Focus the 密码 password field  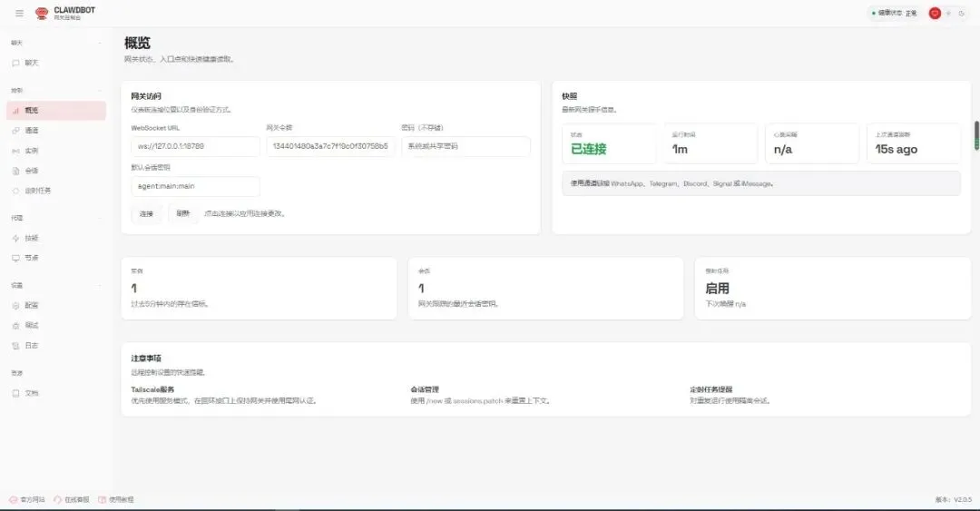point(465,146)
